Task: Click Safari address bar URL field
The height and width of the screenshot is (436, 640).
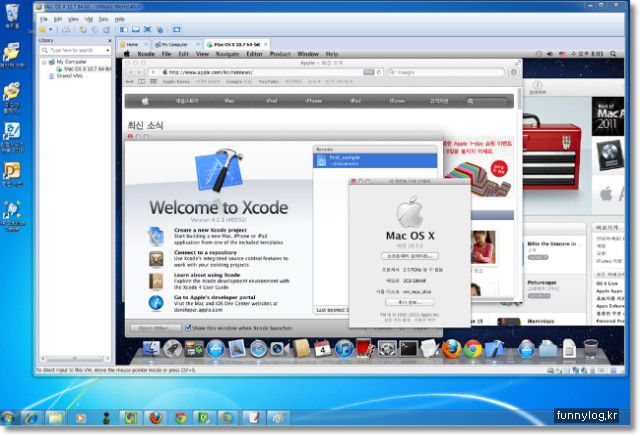Action: point(267,72)
